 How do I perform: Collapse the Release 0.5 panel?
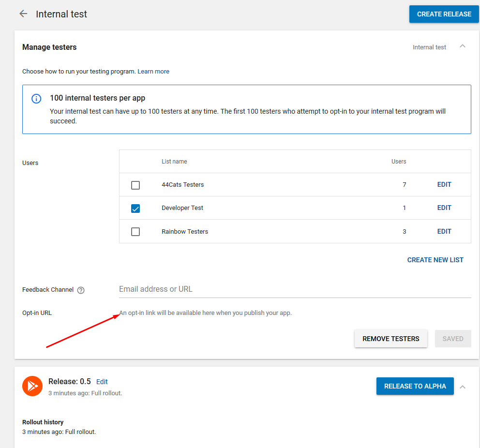463,387
